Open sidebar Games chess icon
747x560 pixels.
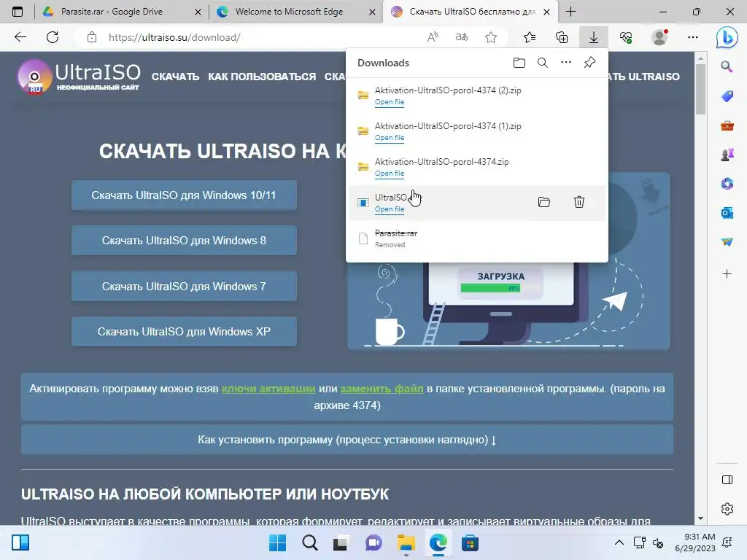click(727, 155)
